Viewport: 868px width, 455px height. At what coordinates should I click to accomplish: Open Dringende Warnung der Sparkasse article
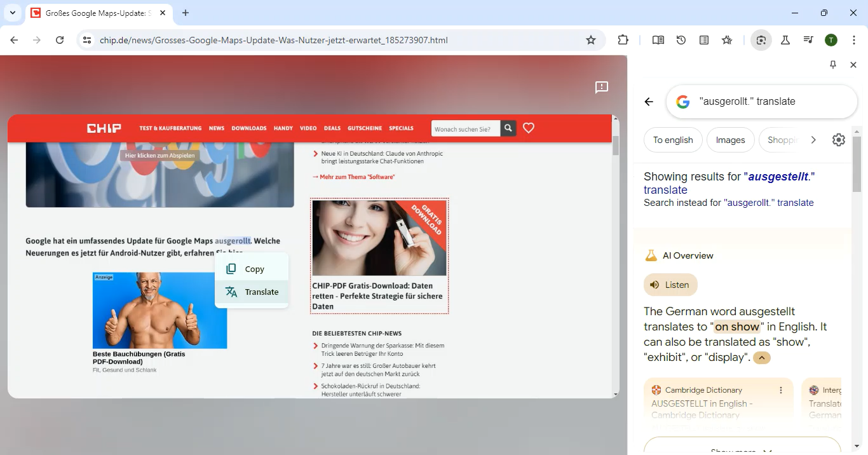click(383, 350)
